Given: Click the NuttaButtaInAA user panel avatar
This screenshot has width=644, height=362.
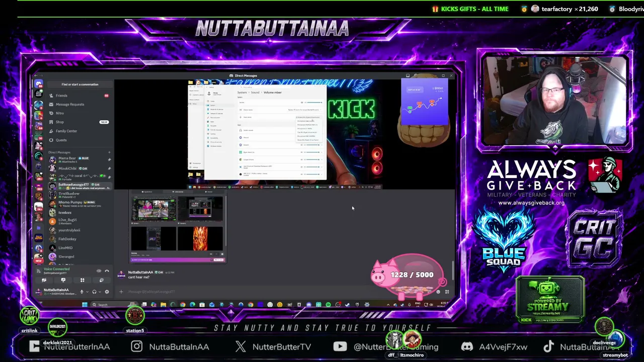Looking at the screenshot, I should point(39,291).
